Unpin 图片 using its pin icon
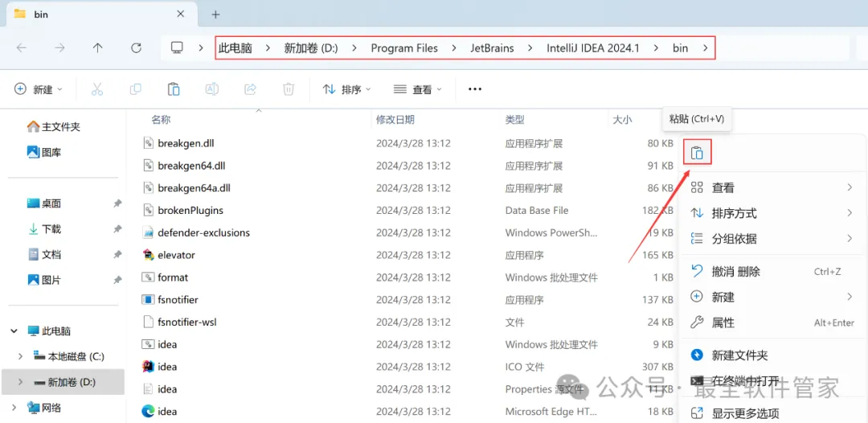868x423 pixels. [117, 280]
